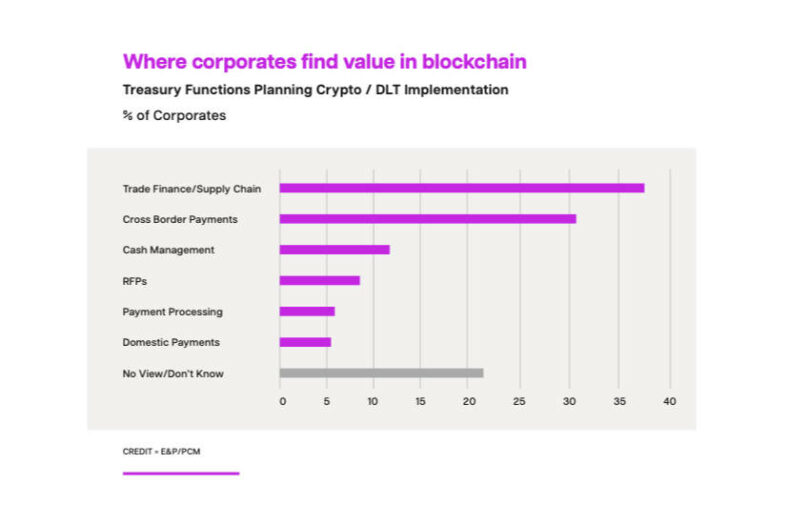Click the RFPs bar in chart
810x524 pixels.
pos(319,280)
